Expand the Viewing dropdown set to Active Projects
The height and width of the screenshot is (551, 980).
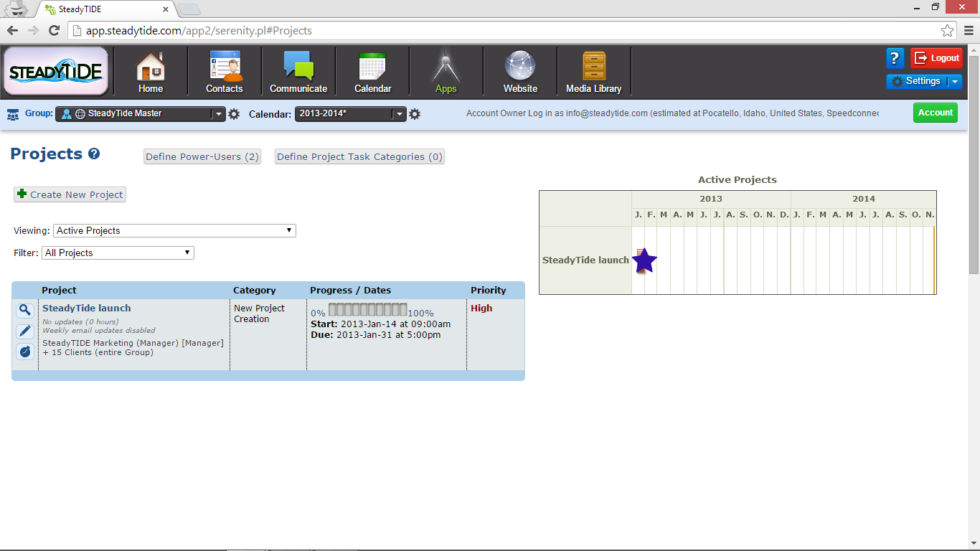(x=174, y=230)
